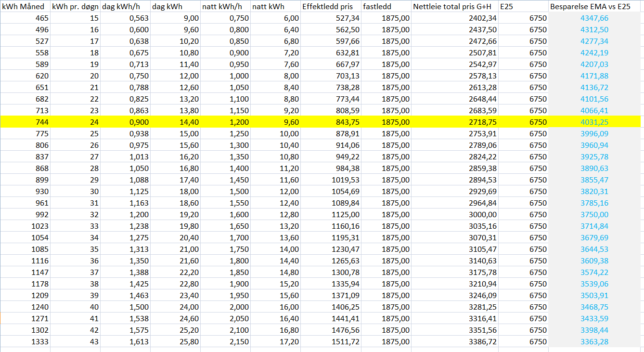644x352 pixels.
Task: Click the cell with value 465
Action: (x=25, y=18)
